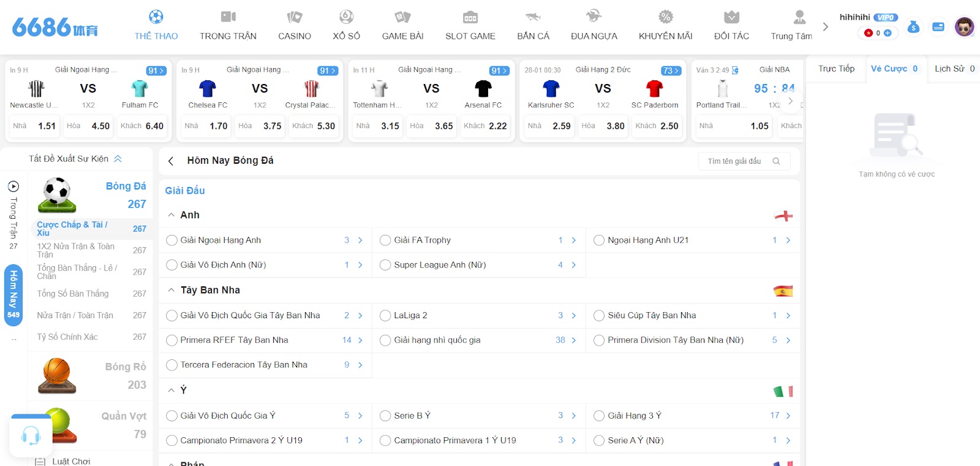Click the Fulham FC jersey icon
This screenshot has width=980, height=466.
click(x=140, y=89)
